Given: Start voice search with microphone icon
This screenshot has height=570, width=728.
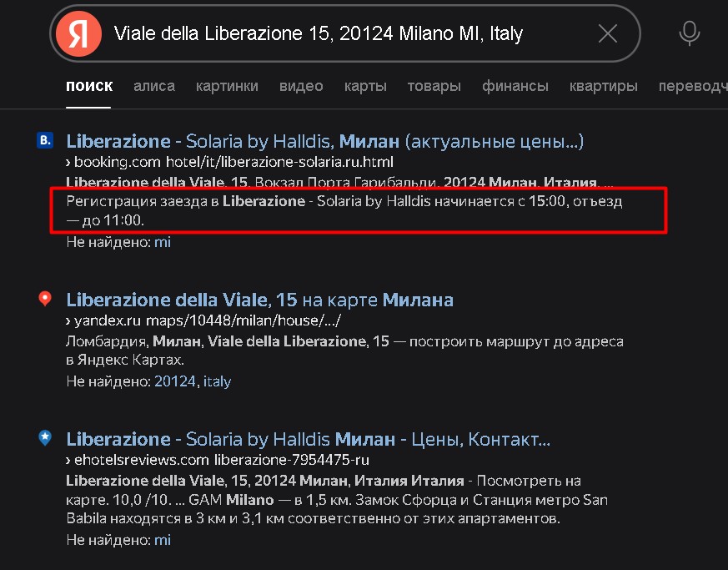Looking at the screenshot, I should pos(689,34).
